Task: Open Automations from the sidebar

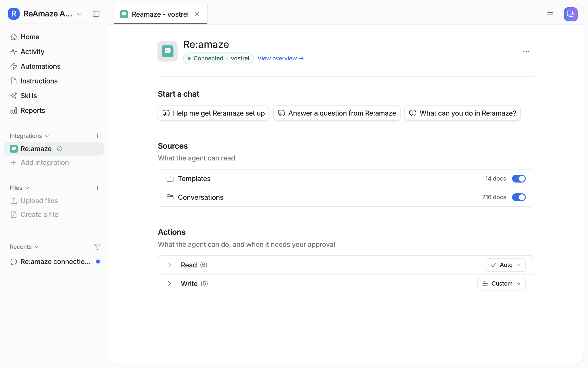Action: click(x=54, y=66)
